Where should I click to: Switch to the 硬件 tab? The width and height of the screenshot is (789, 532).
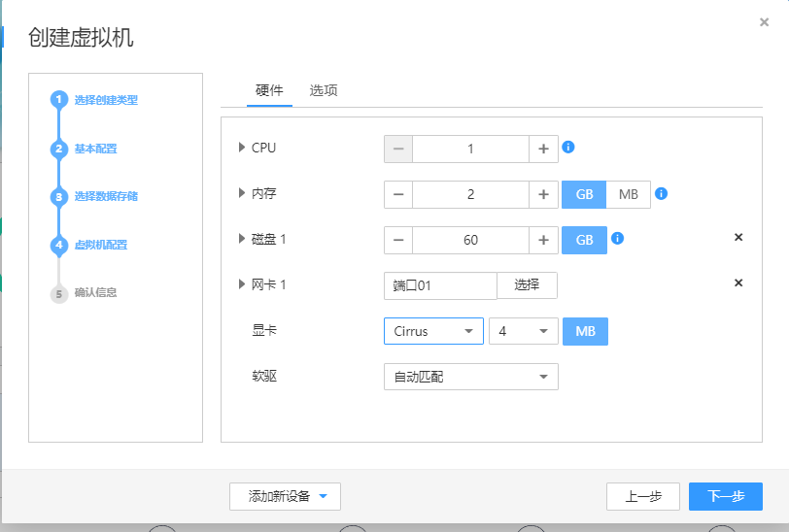[x=269, y=90]
